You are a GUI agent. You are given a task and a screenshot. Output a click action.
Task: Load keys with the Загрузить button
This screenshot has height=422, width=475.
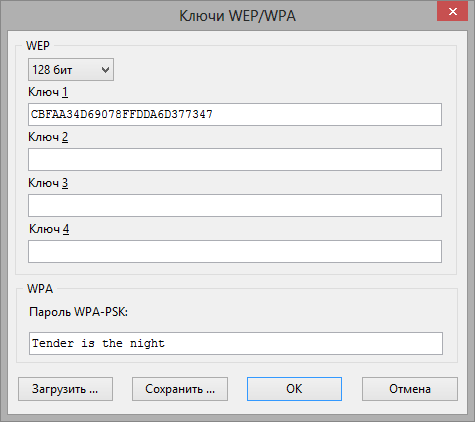pos(65,389)
